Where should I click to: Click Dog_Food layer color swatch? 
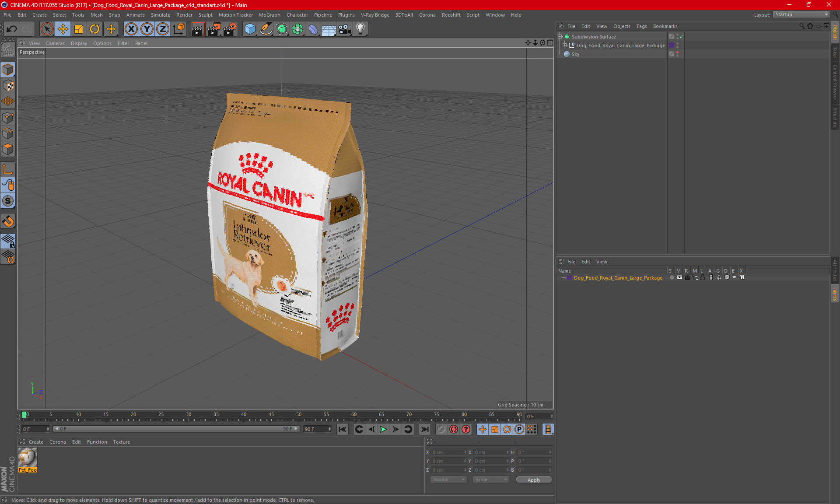point(569,278)
